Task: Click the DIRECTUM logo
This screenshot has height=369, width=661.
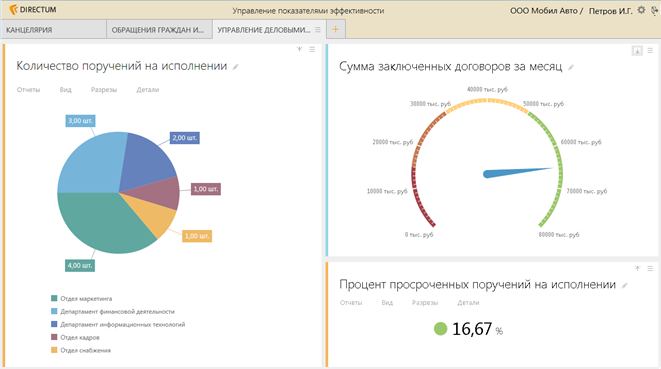Action: pos(33,10)
